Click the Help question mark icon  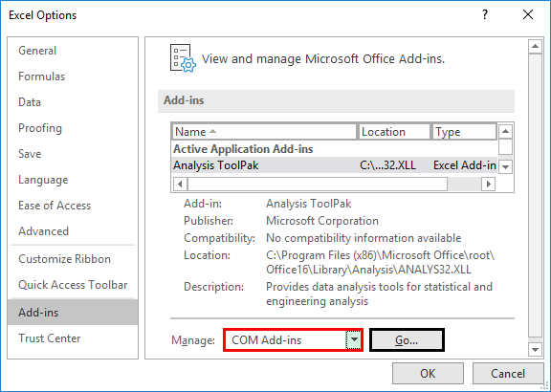tap(485, 14)
